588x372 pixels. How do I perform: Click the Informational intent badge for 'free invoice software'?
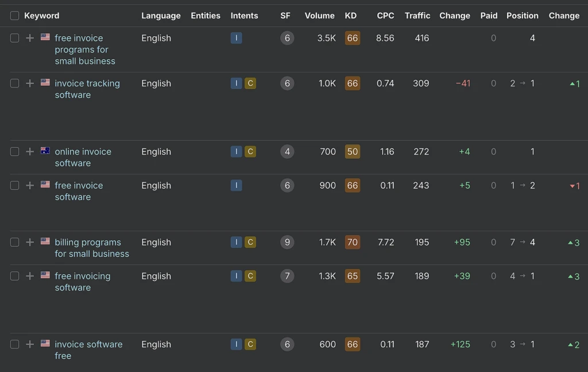[236, 186]
